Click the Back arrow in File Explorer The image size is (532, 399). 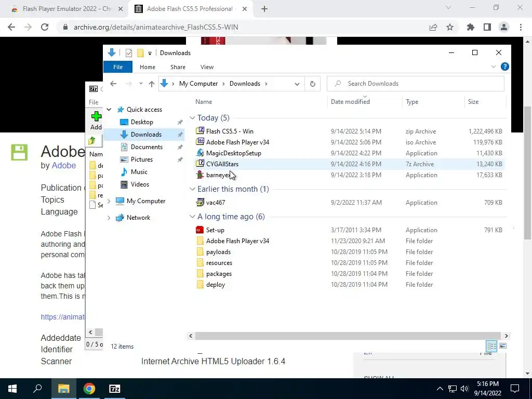pos(113,84)
